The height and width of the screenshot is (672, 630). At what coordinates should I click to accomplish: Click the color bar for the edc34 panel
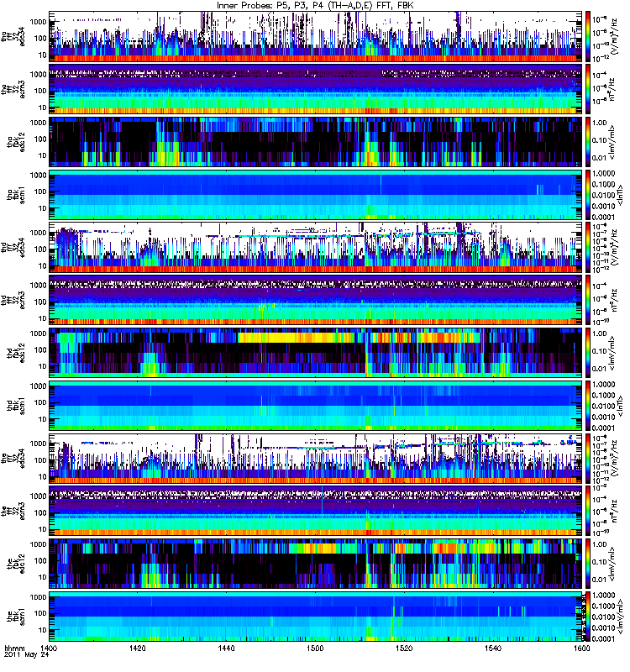coord(588,458)
